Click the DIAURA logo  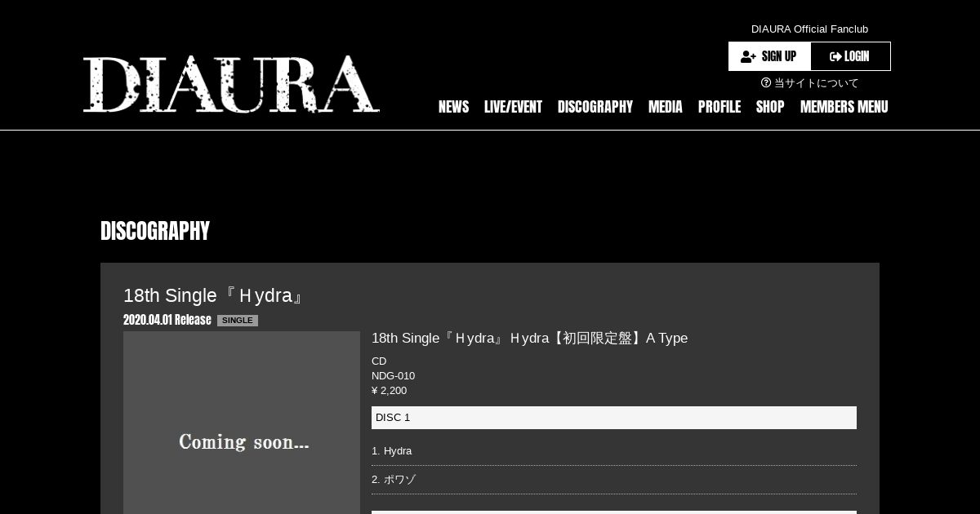tap(231, 84)
